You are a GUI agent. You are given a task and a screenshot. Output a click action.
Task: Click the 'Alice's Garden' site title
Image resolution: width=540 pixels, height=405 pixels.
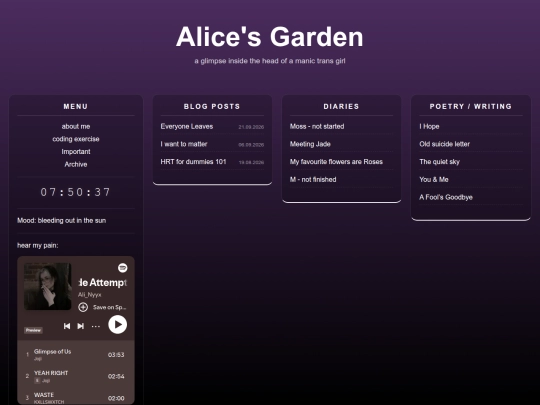[270, 37]
